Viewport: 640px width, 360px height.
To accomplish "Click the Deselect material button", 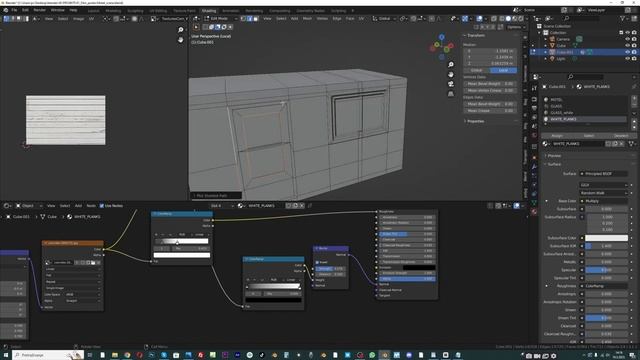I will [x=621, y=136].
